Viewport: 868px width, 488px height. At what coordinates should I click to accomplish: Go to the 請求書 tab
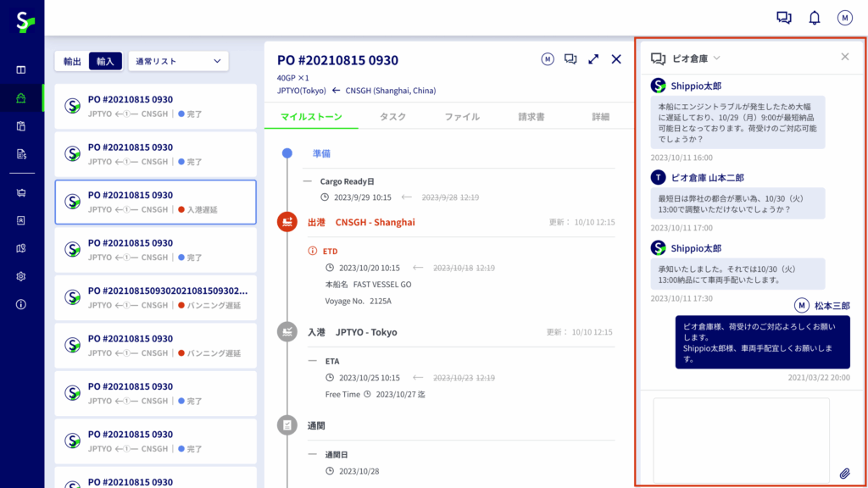tap(531, 117)
